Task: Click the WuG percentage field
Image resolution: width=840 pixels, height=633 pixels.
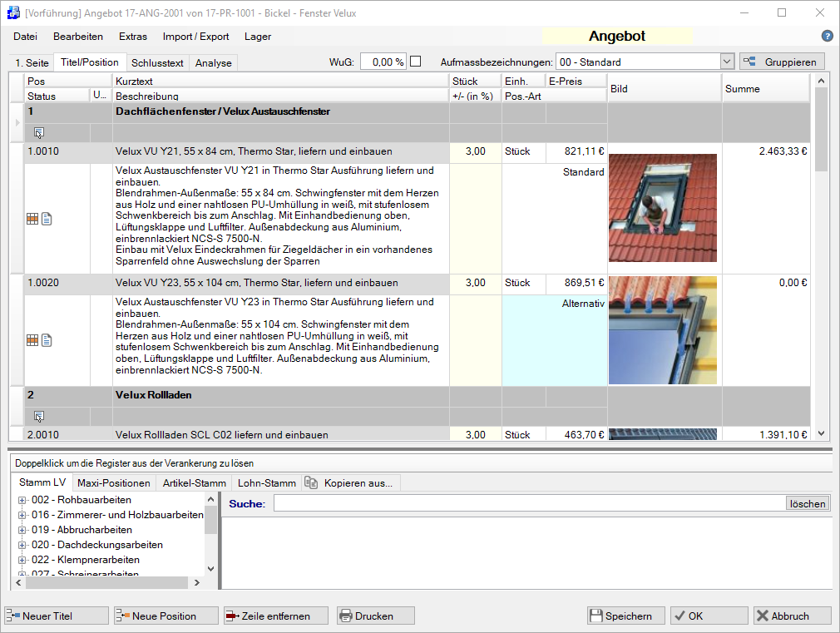Action: tap(383, 62)
